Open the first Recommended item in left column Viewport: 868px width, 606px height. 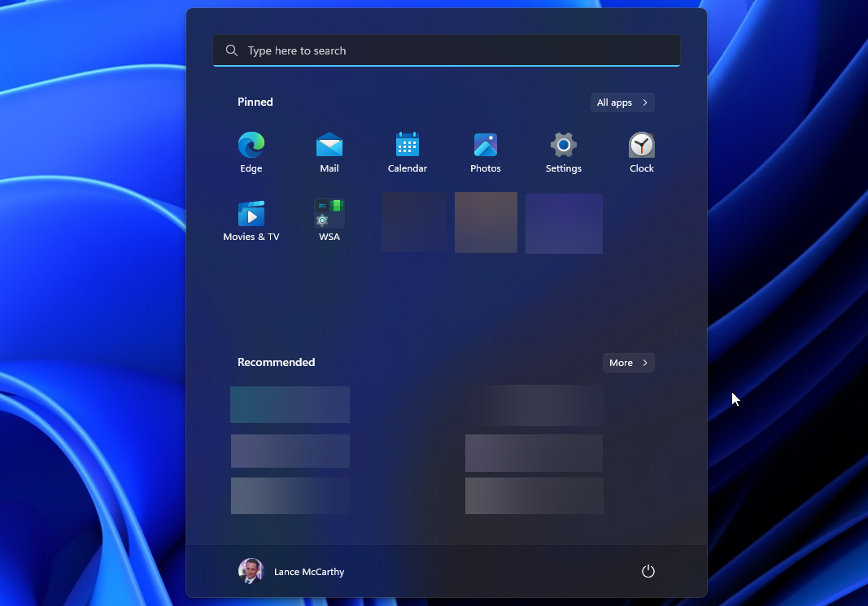290,404
